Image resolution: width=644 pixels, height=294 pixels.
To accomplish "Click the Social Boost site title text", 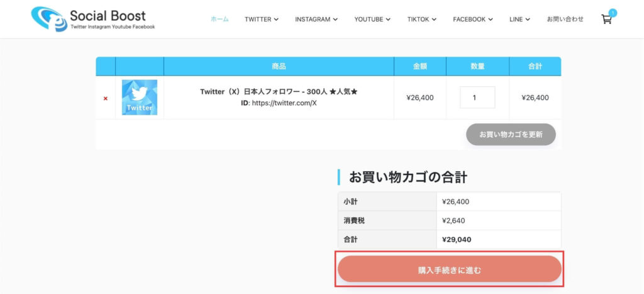I will point(108,16).
